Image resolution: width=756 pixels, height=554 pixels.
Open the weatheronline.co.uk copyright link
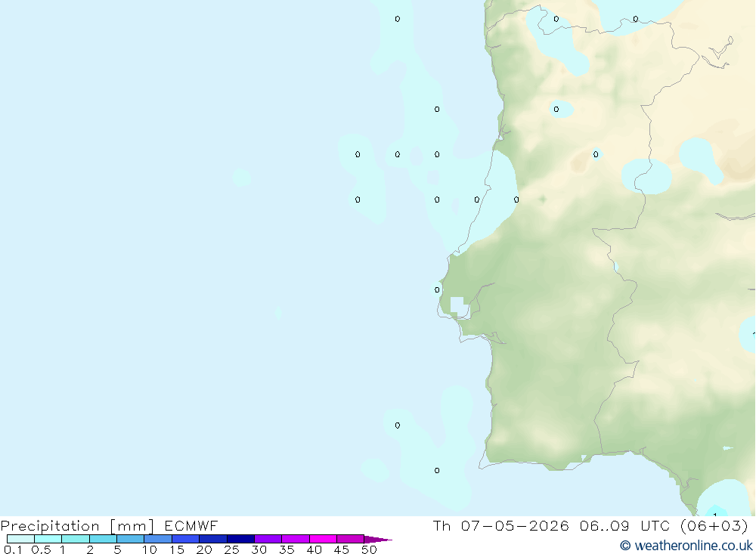click(x=686, y=546)
